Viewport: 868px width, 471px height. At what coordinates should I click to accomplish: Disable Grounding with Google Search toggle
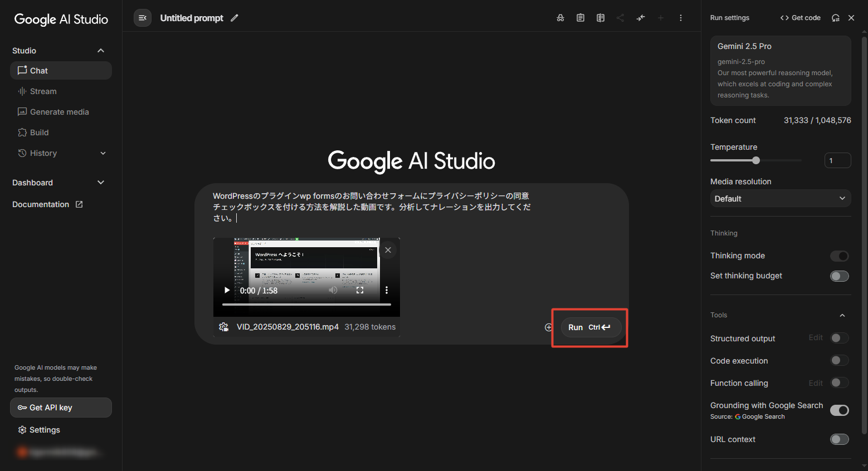coord(840,410)
